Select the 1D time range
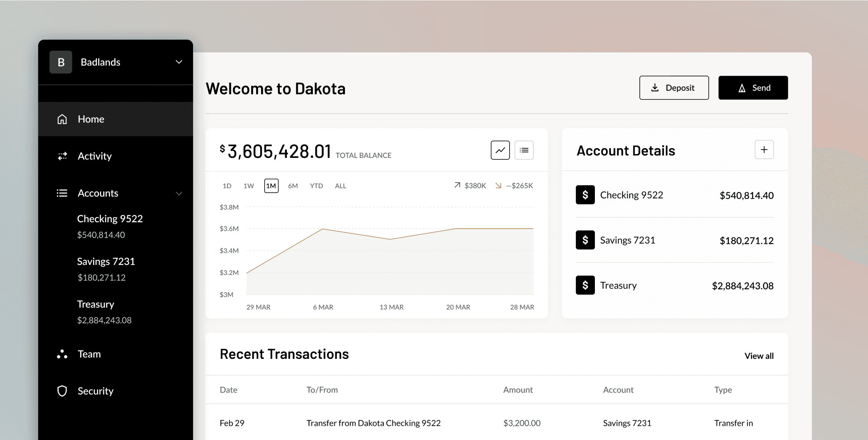The image size is (868, 440). pos(227,186)
